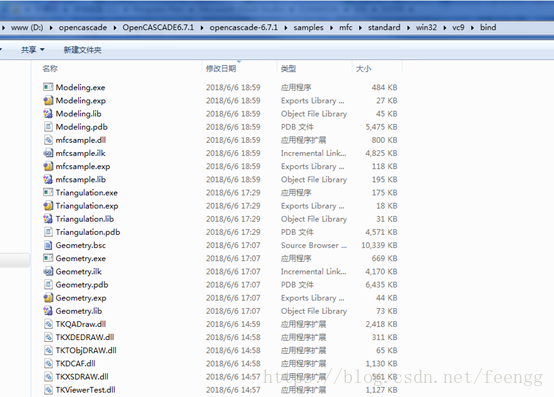Open the 共享 dropdown menu
554x397 pixels.
[x=33, y=50]
